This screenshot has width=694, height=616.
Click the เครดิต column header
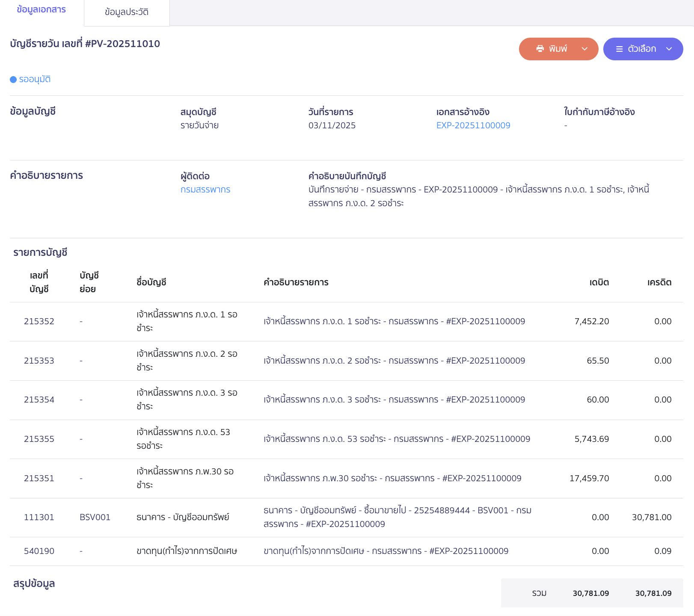click(x=659, y=282)
